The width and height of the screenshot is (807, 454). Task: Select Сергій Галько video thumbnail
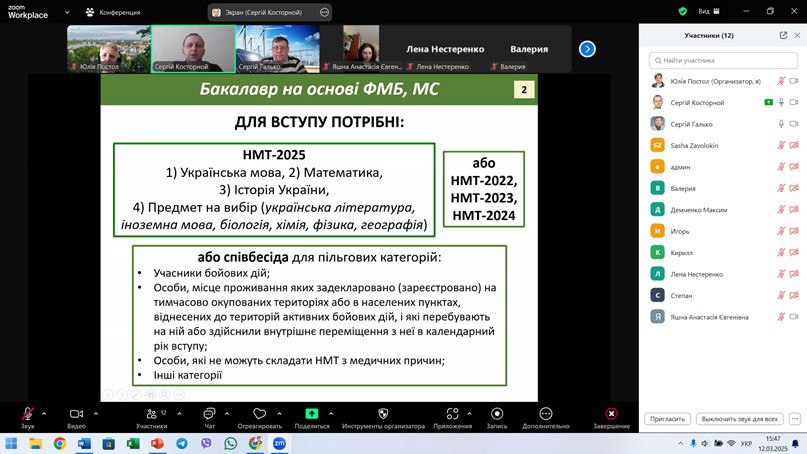point(278,49)
